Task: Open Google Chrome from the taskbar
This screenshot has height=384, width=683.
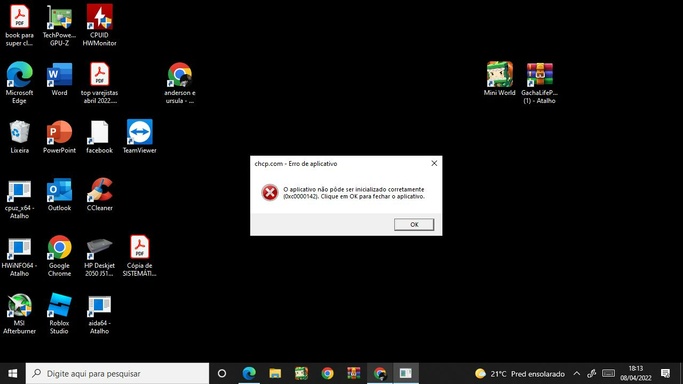Action: (x=327, y=374)
